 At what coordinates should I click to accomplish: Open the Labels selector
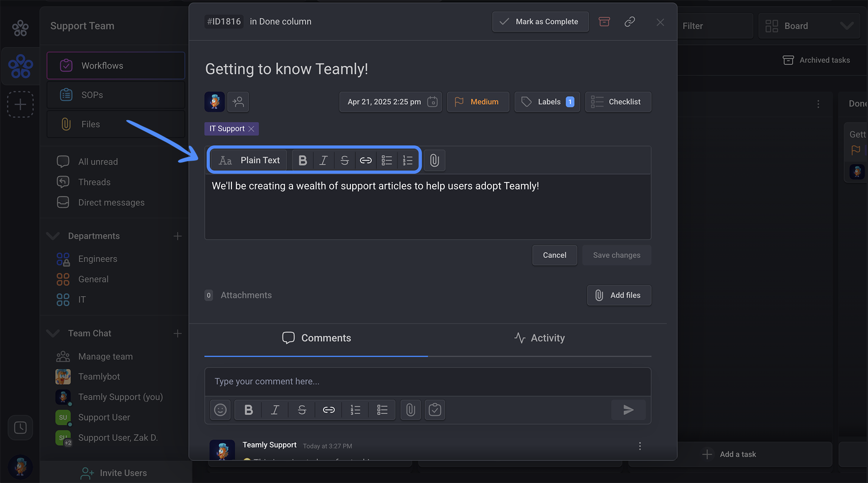[547, 102]
